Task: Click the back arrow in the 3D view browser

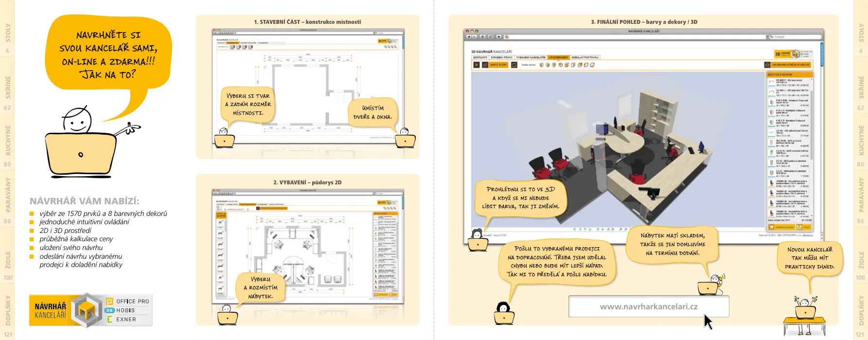Action: [x=468, y=37]
